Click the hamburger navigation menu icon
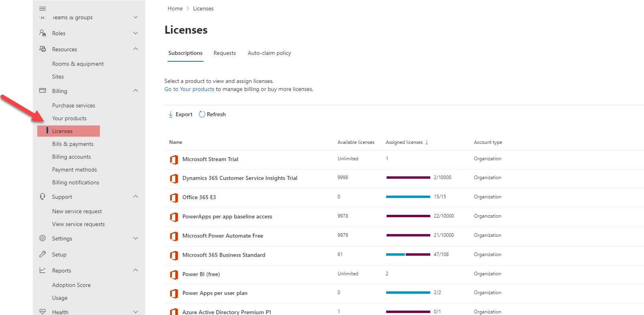The height and width of the screenshot is (315, 644). [43, 8]
